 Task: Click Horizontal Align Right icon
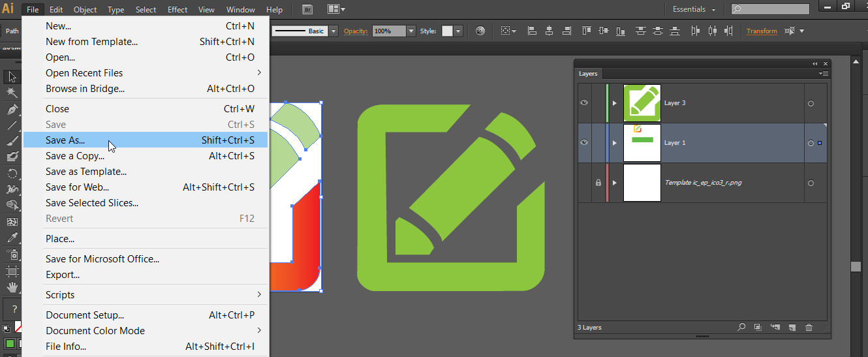[565, 31]
